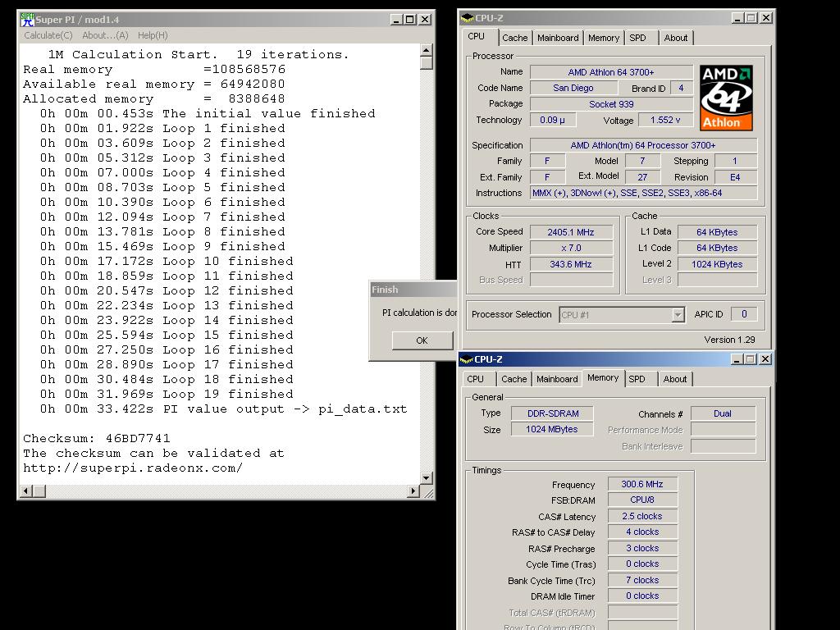
Task: Close the upper CPU-Z window
Action: coord(766,18)
